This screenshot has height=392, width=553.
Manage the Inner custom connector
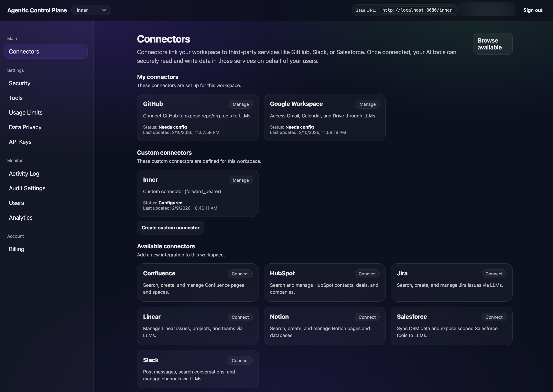(x=240, y=180)
